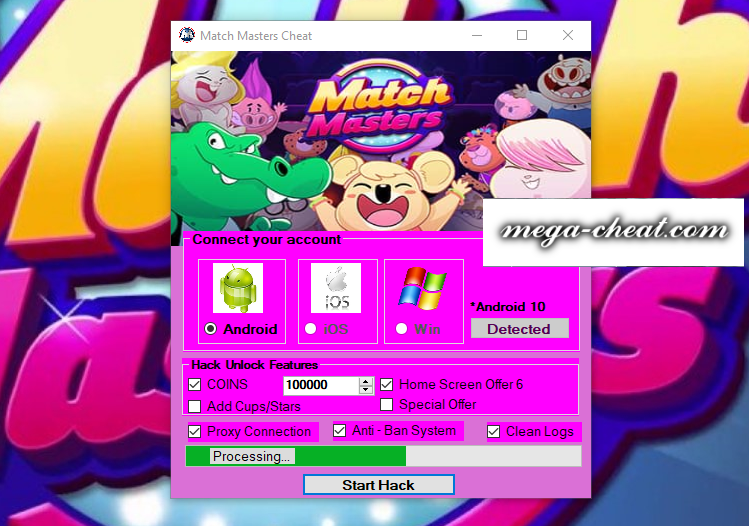The image size is (749, 526).
Task: Click the Connect your account heading
Action: (267, 239)
